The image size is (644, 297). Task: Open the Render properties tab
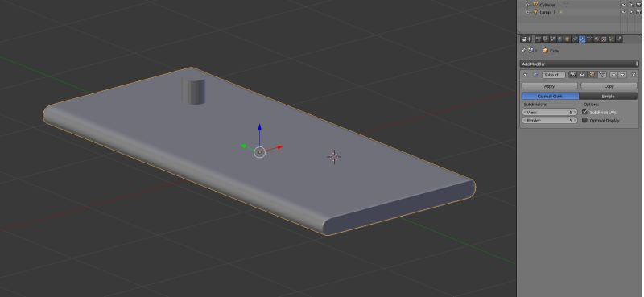point(538,39)
